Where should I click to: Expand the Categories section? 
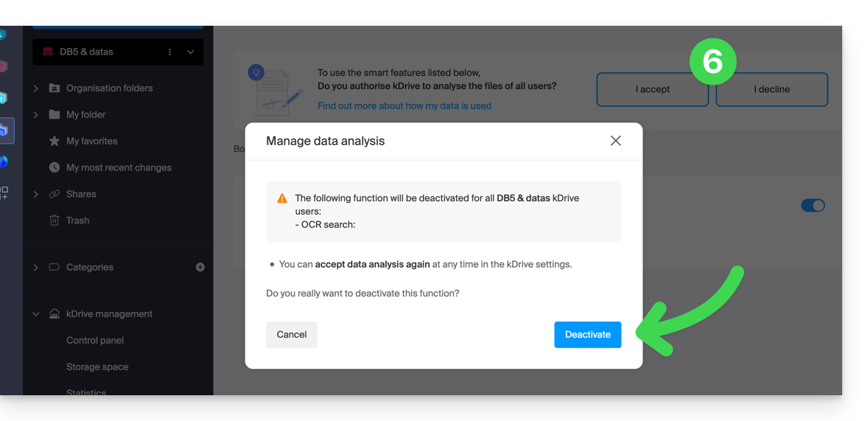[x=36, y=267]
